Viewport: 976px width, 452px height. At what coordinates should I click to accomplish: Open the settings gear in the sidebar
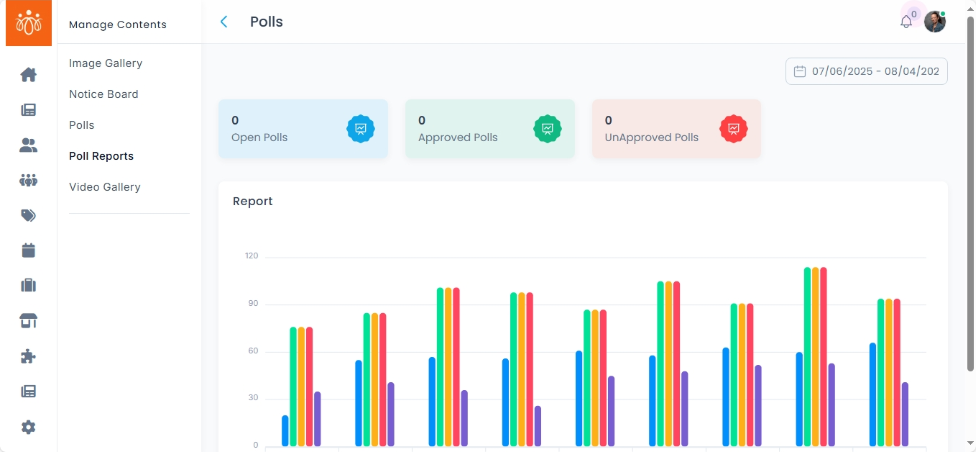pos(28,427)
